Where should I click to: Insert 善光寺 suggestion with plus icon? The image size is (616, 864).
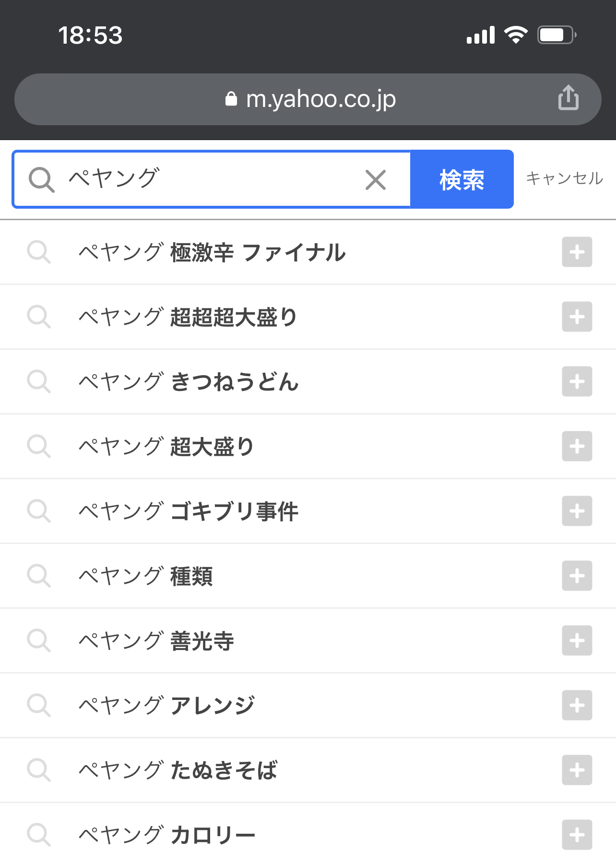pos(577,640)
